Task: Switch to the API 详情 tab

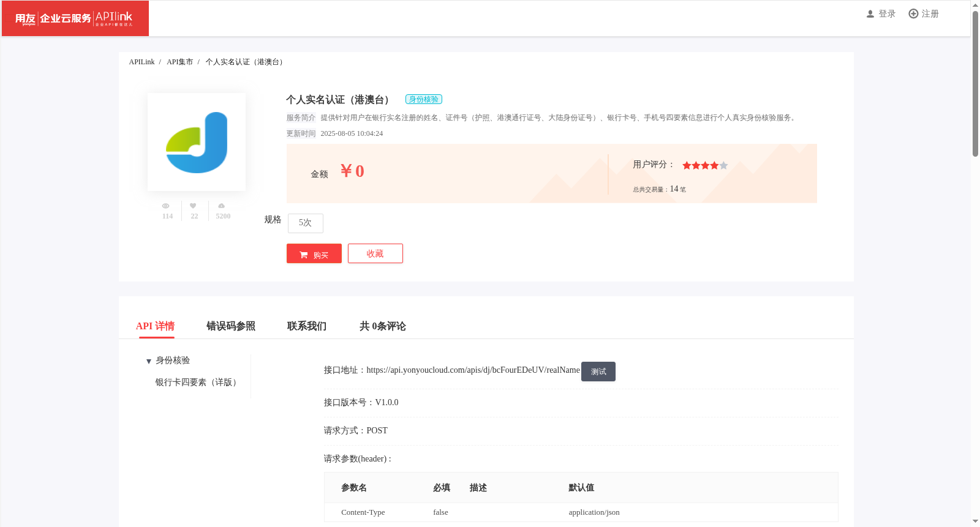Action: pyautogui.click(x=155, y=326)
